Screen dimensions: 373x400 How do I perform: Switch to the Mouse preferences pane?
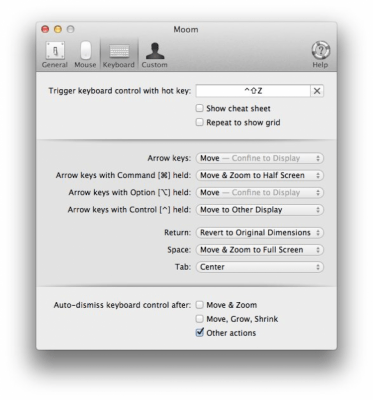coord(85,55)
